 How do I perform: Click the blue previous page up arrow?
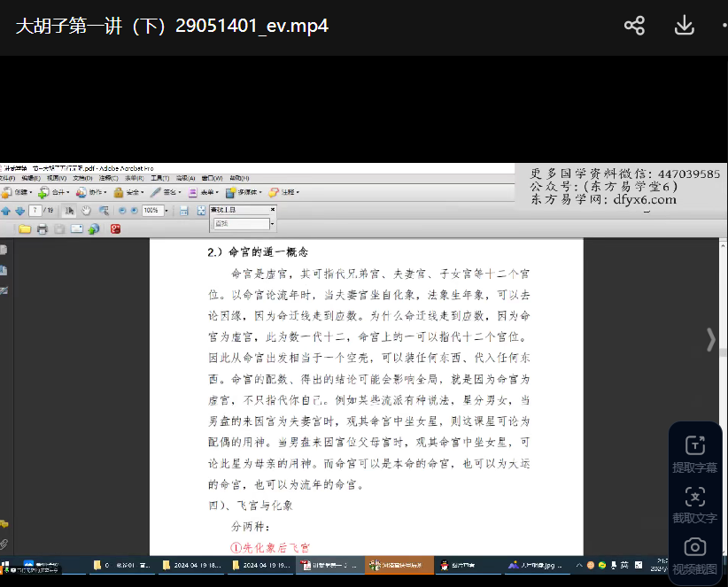point(6,211)
